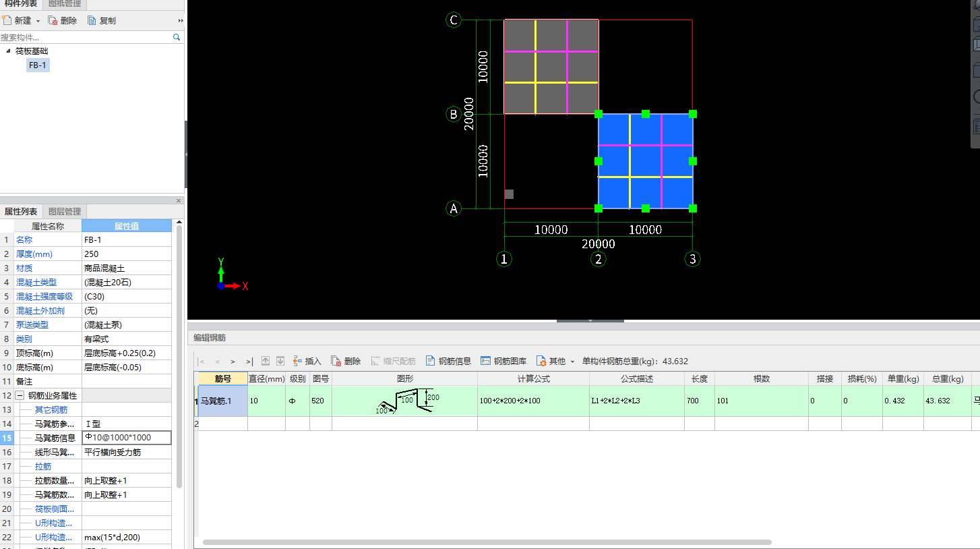Click the 筏板侧面 property link

pyautogui.click(x=54, y=509)
